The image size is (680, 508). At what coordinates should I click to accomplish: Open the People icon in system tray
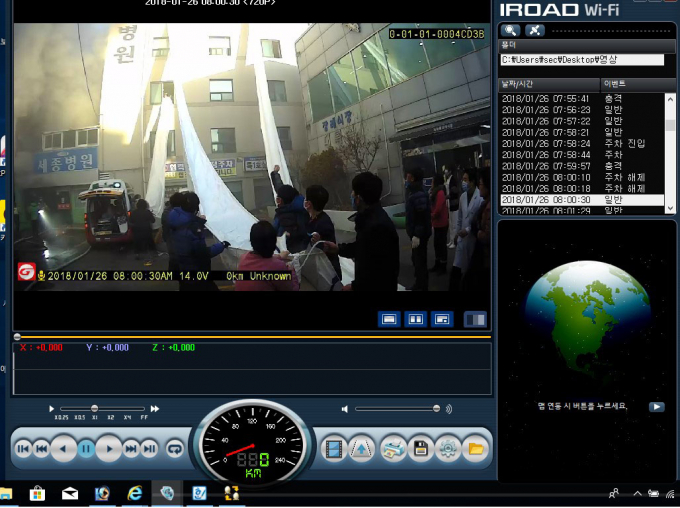(614, 494)
